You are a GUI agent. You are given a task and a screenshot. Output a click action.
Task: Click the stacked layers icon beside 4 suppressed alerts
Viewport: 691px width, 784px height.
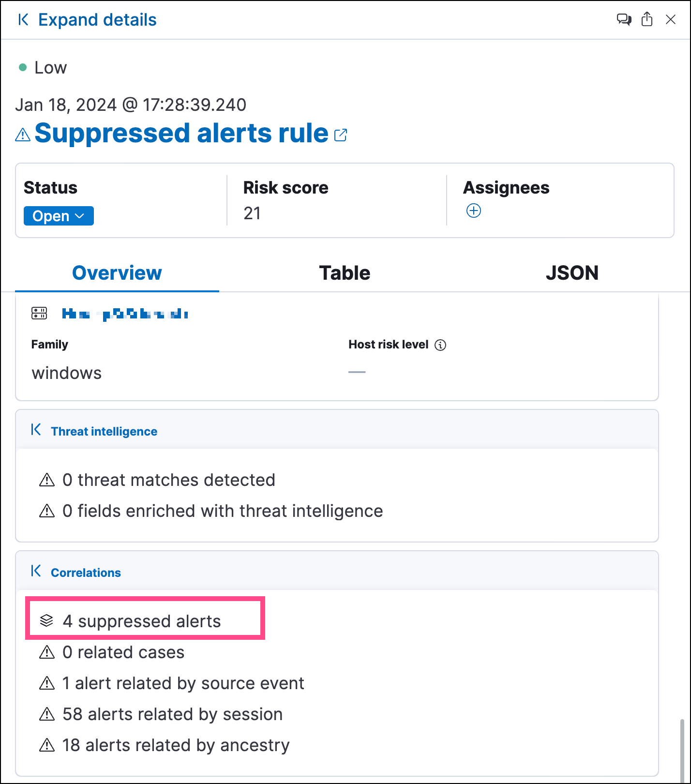click(x=46, y=621)
